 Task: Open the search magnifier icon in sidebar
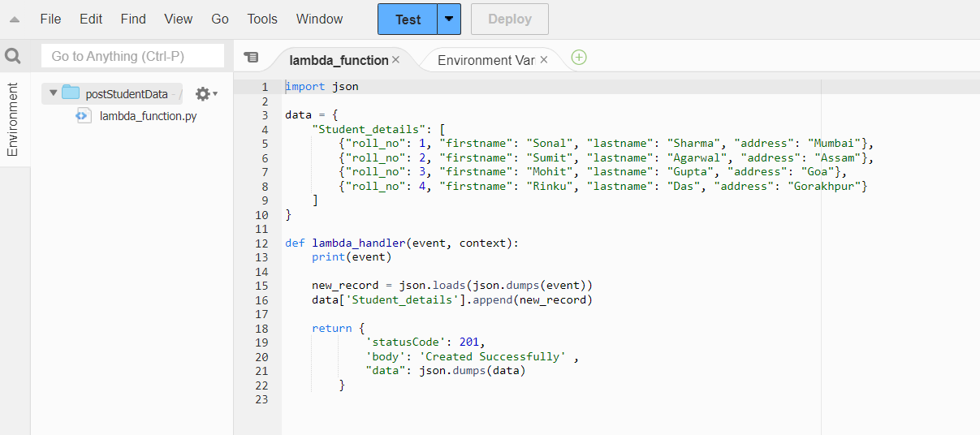click(x=13, y=56)
